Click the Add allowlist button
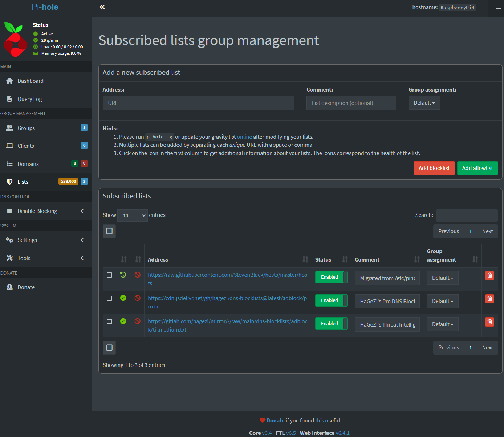 [x=477, y=168]
